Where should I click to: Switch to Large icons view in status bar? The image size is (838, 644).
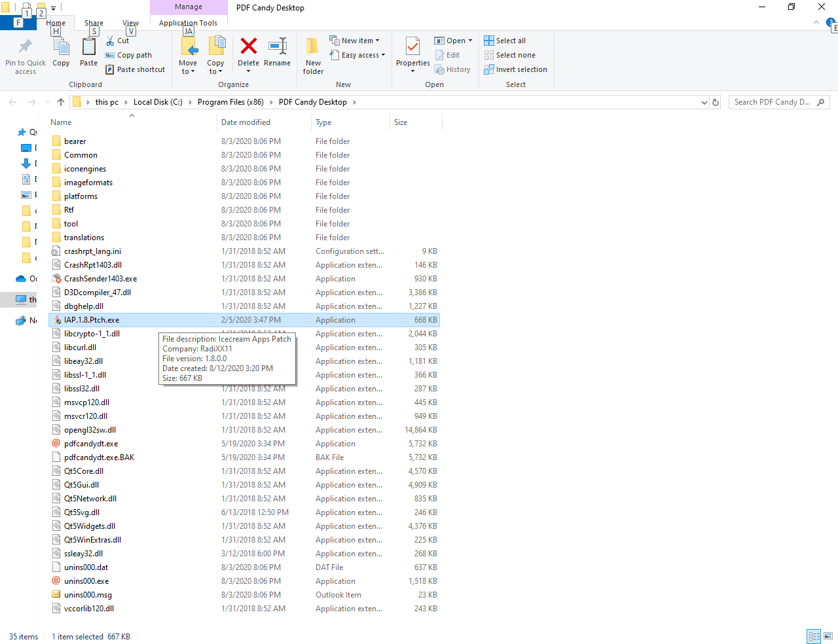(828, 636)
